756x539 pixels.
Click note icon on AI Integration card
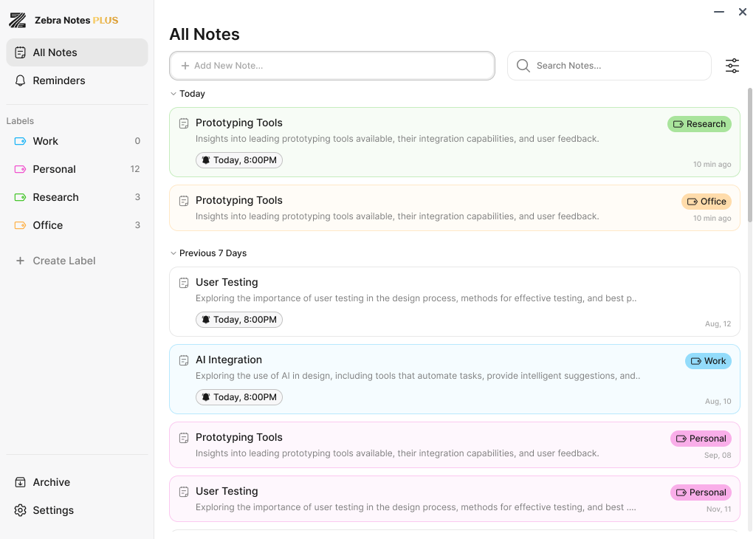[184, 360]
